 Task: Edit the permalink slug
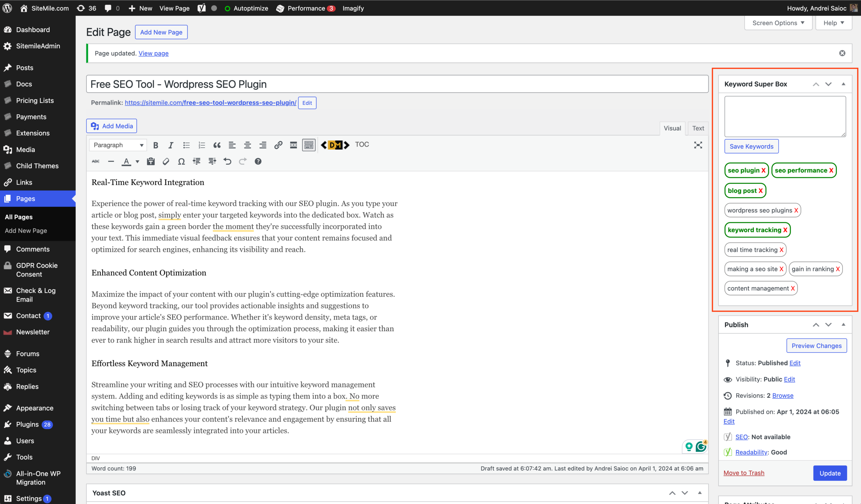(307, 103)
